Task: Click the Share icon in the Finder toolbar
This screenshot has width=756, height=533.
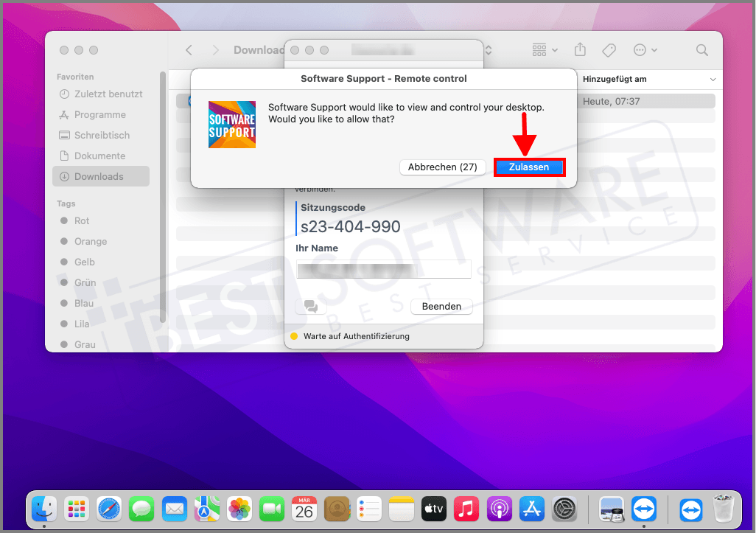Action: tap(580, 49)
